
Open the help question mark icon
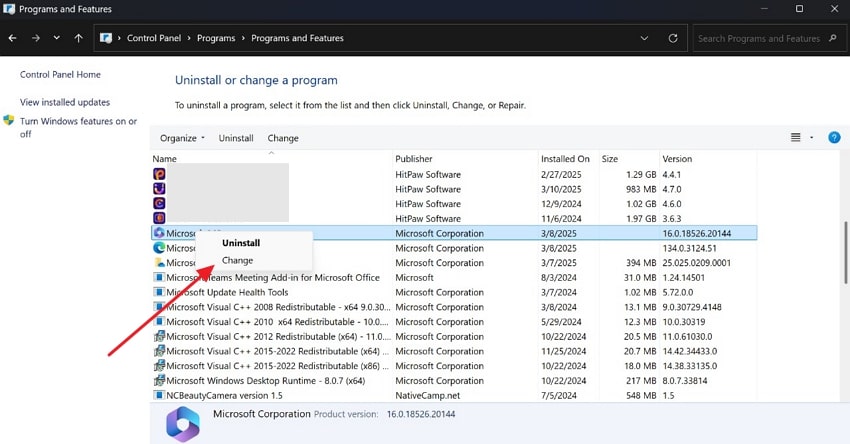[x=834, y=137]
